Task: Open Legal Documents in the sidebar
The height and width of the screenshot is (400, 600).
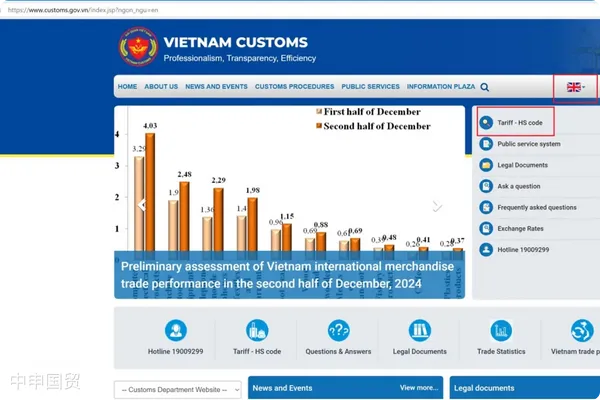Action: pos(522,165)
